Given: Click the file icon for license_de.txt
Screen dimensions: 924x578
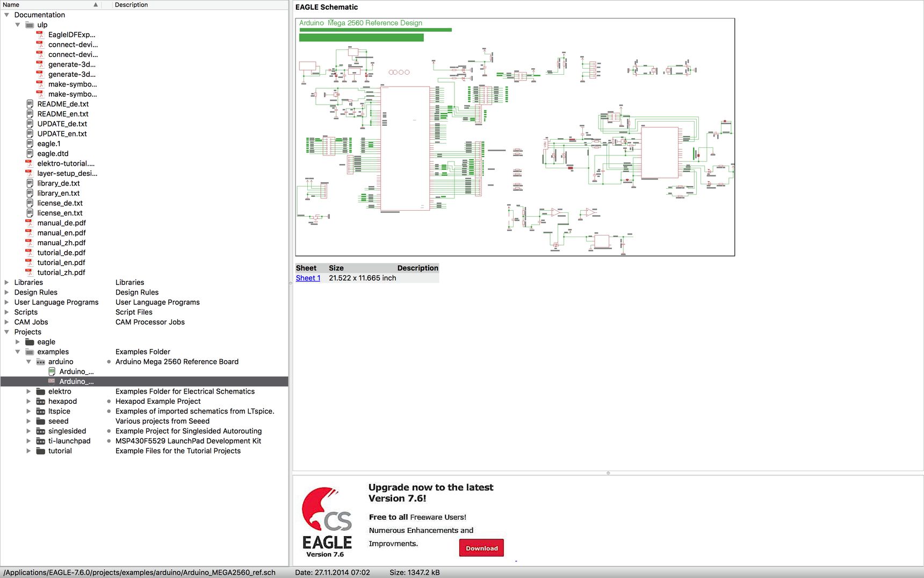Looking at the screenshot, I should [x=30, y=203].
